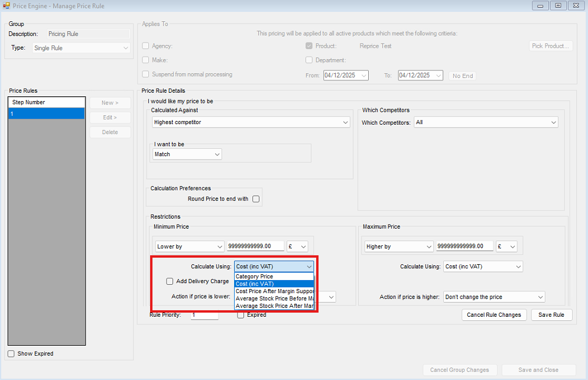Enable Round Price to end with
This screenshot has width=588, height=380.
[x=256, y=199]
